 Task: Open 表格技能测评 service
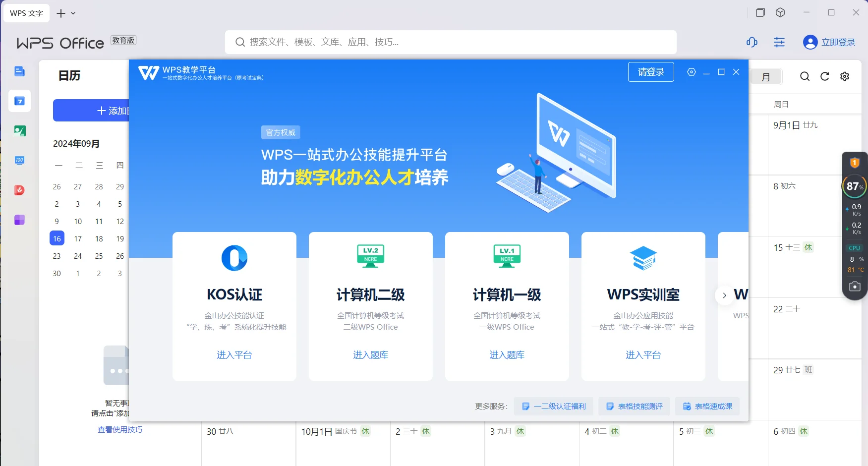(x=635, y=407)
